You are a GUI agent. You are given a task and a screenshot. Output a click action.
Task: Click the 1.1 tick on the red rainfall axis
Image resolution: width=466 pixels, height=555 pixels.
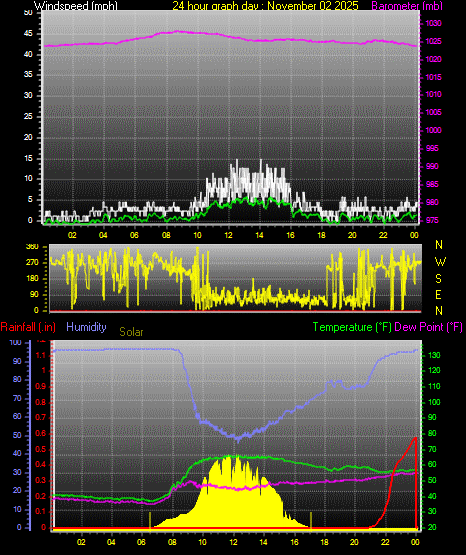point(41,355)
